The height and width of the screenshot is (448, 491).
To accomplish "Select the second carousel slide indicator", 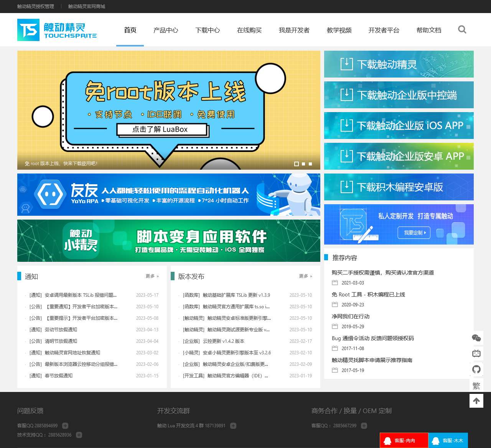I will (303, 164).
